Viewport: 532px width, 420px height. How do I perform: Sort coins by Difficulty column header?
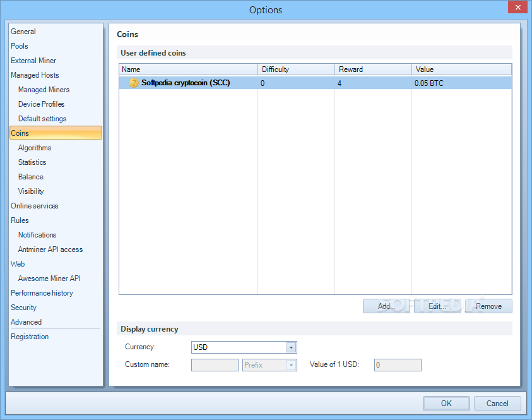(296, 69)
